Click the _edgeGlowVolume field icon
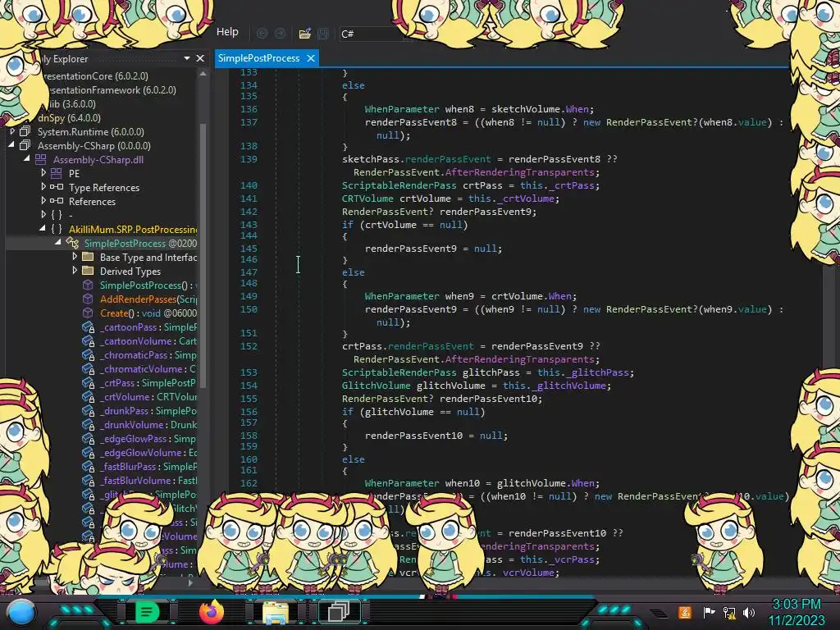 [89, 452]
